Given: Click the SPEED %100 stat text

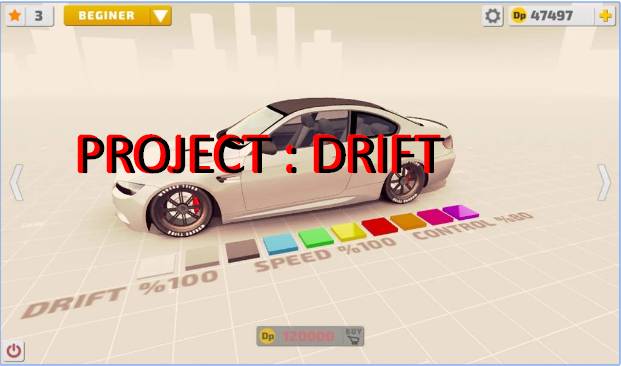Looking at the screenshot, I should 325,255.
